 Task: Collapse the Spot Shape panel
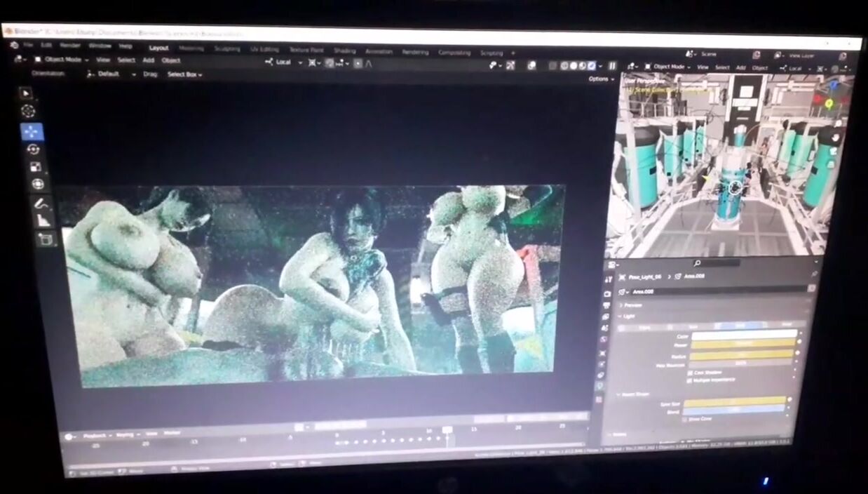pyautogui.click(x=618, y=395)
